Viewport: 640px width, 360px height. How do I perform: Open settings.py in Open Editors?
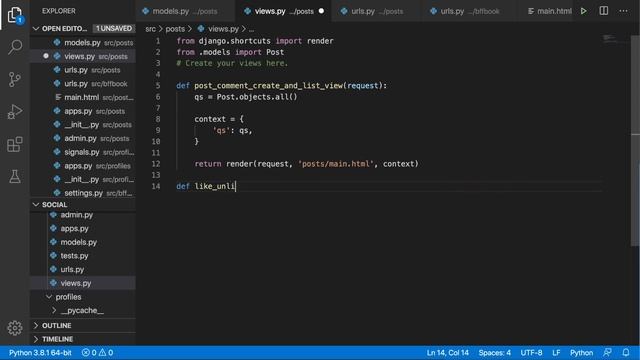(x=83, y=193)
